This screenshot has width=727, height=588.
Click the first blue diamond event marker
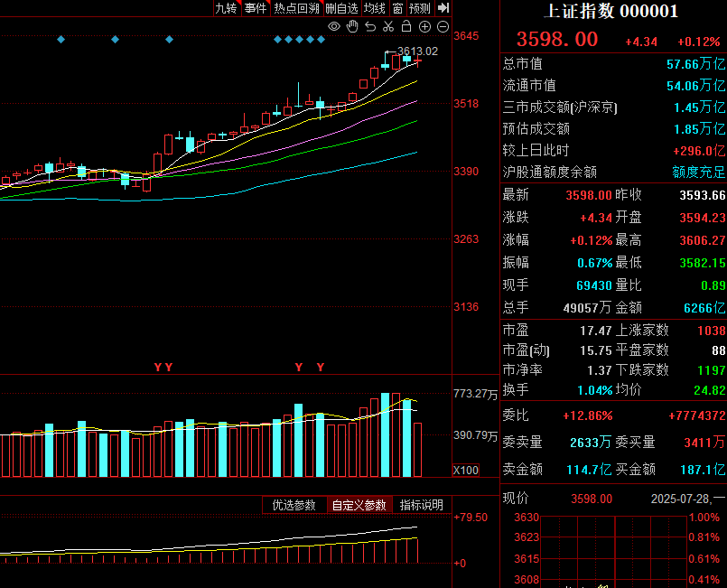61,39
